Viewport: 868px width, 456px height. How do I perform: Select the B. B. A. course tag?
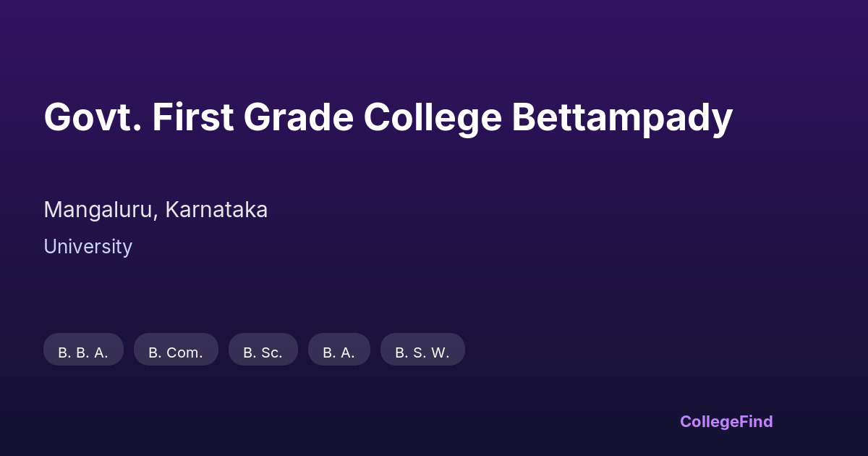point(83,352)
